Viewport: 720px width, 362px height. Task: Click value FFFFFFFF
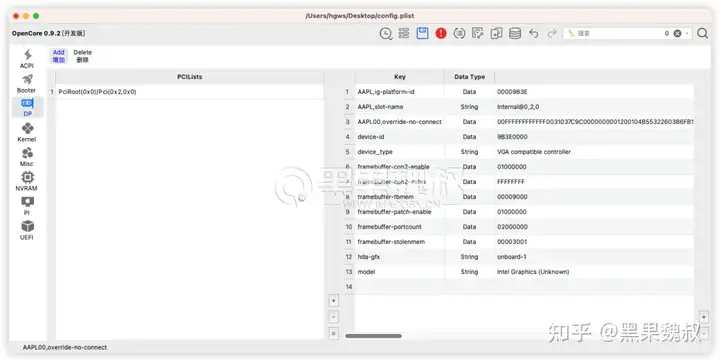511,182
